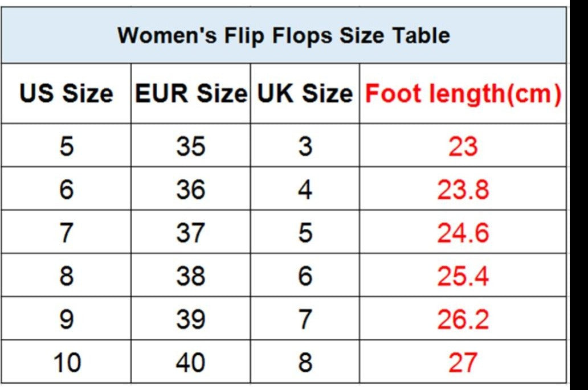
Task: Click the UK Size header cell
Action: [x=305, y=93]
